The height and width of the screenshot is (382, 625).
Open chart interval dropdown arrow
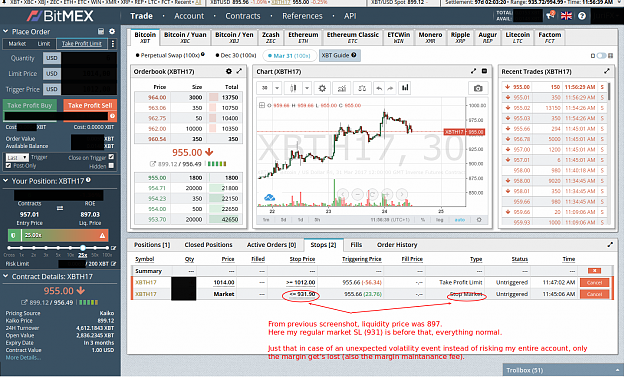[x=277, y=88]
